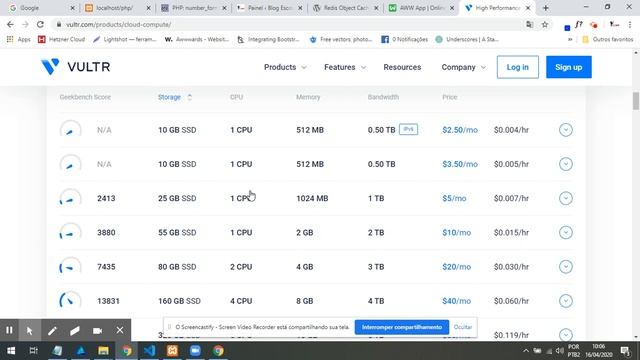This screenshot has height=360, width=640.
Task: Switch to the Painel Blog tab
Action: [269, 8]
